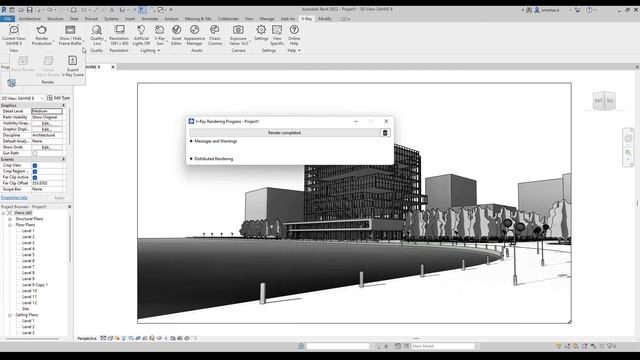Click Edit for Visibility/Graphics Overrides
Viewport: 640px width, 360px height.
click(x=47, y=123)
